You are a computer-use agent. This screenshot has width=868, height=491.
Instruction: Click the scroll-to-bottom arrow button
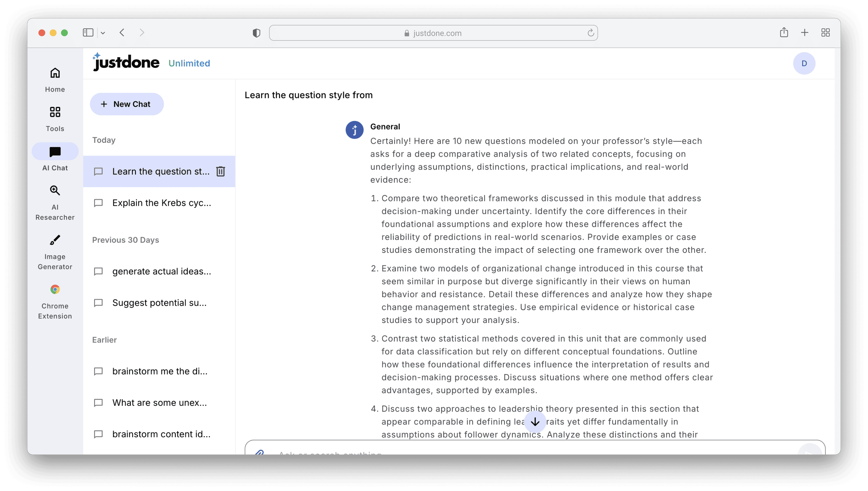tap(535, 421)
